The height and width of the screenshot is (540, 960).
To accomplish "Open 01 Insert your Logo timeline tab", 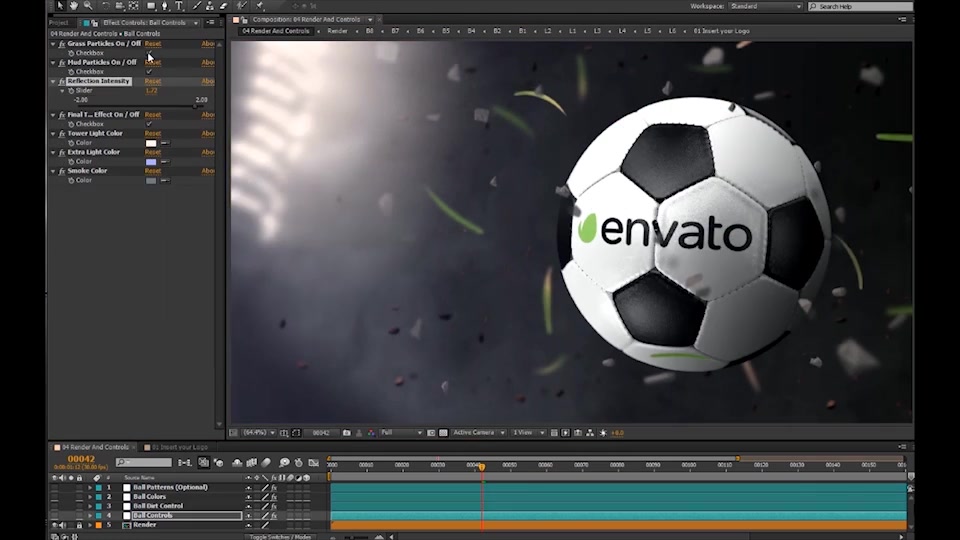I will tap(179, 448).
